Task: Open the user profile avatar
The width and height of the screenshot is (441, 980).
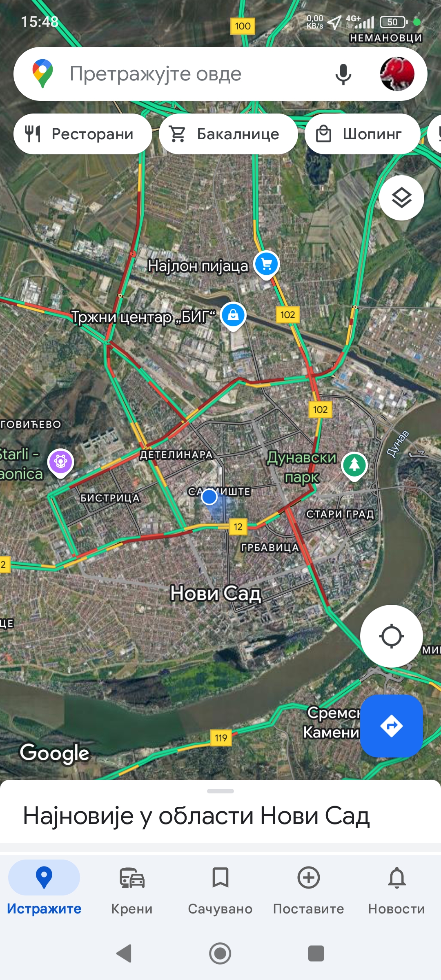Action: [397, 74]
